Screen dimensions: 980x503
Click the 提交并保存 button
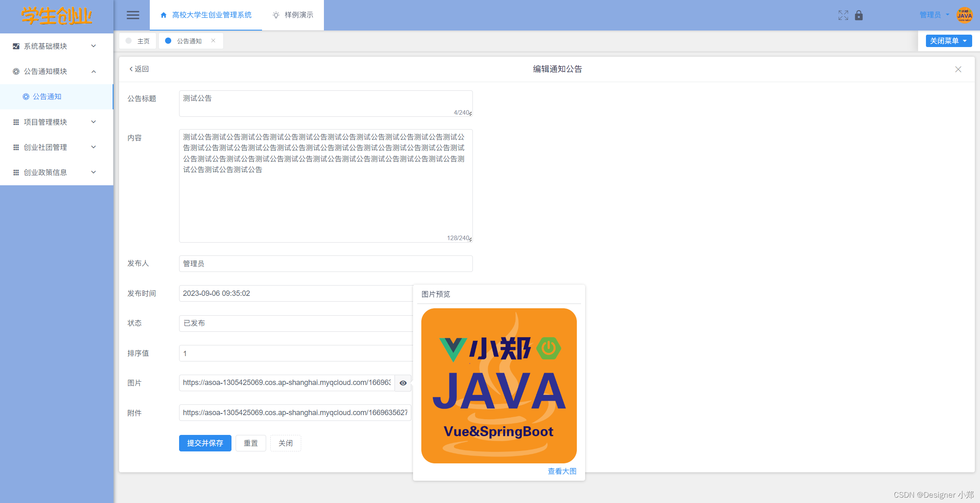pyautogui.click(x=205, y=443)
